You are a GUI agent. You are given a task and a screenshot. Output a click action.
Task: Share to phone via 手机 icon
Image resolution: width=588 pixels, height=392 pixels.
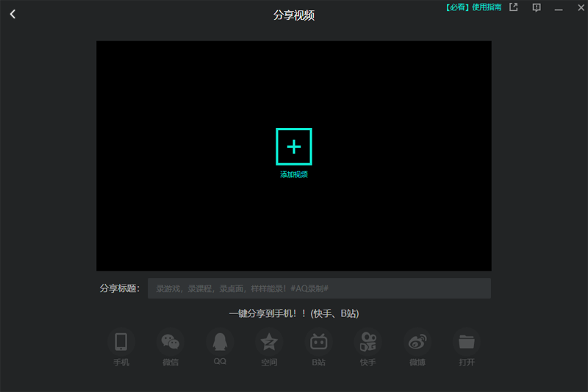(x=121, y=342)
